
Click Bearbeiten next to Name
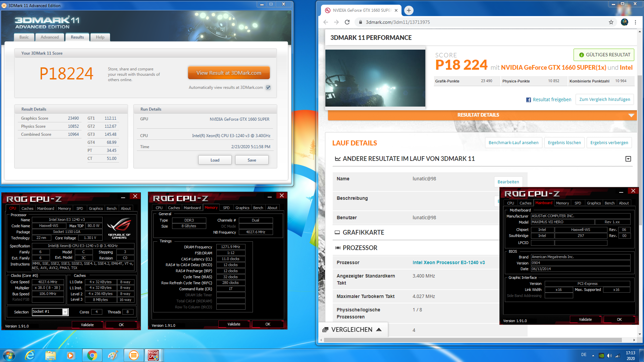pyautogui.click(x=508, y=182)
